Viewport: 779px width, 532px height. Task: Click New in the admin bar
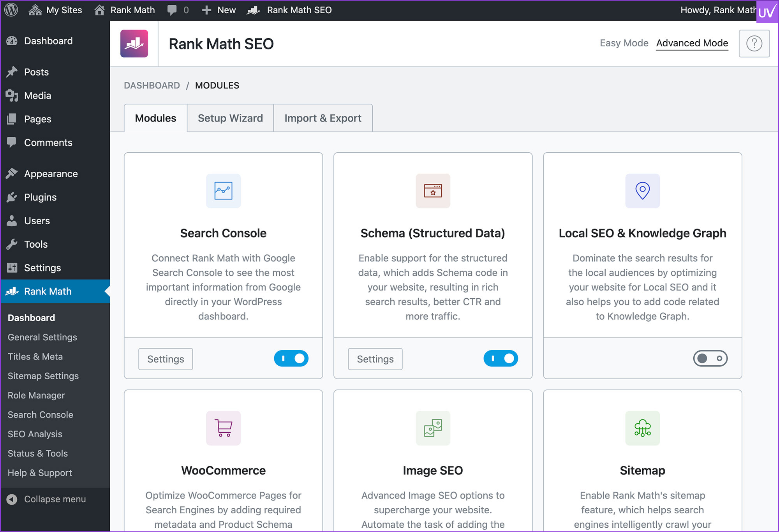click(219, 10)
